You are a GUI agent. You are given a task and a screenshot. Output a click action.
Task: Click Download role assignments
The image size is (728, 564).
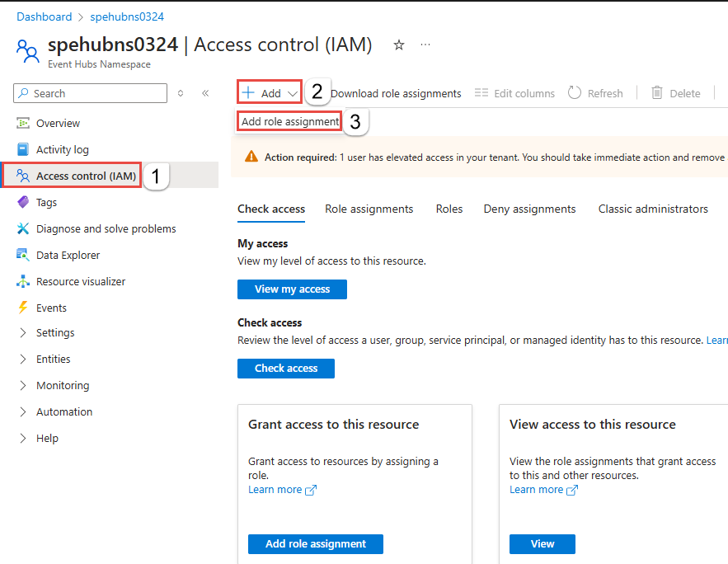click(x=396, y=94)
